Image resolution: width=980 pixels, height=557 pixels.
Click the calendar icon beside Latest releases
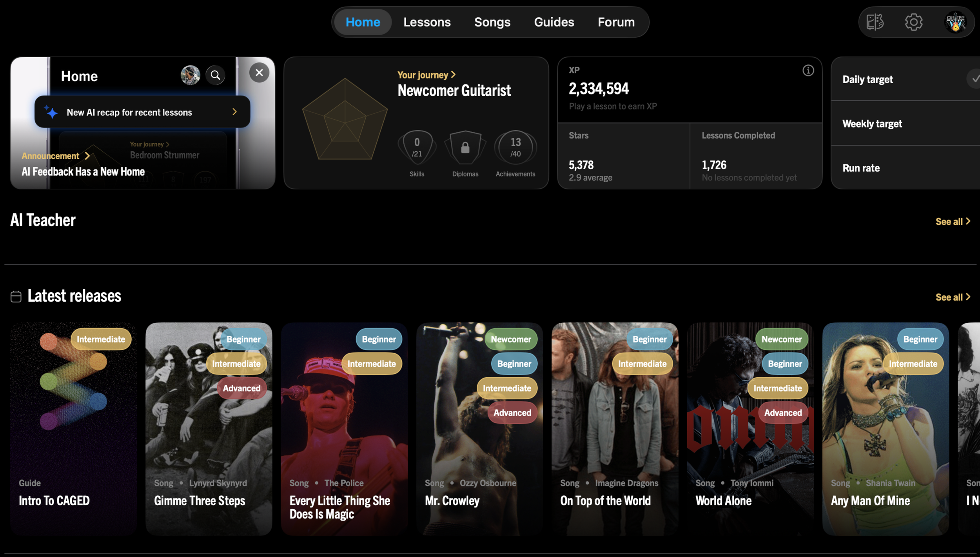pos(16,297)
